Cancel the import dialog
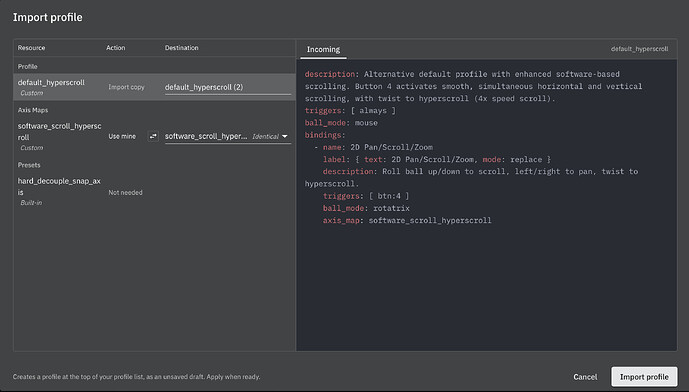This screenshot has height=392, width=689. click(585, 377)
